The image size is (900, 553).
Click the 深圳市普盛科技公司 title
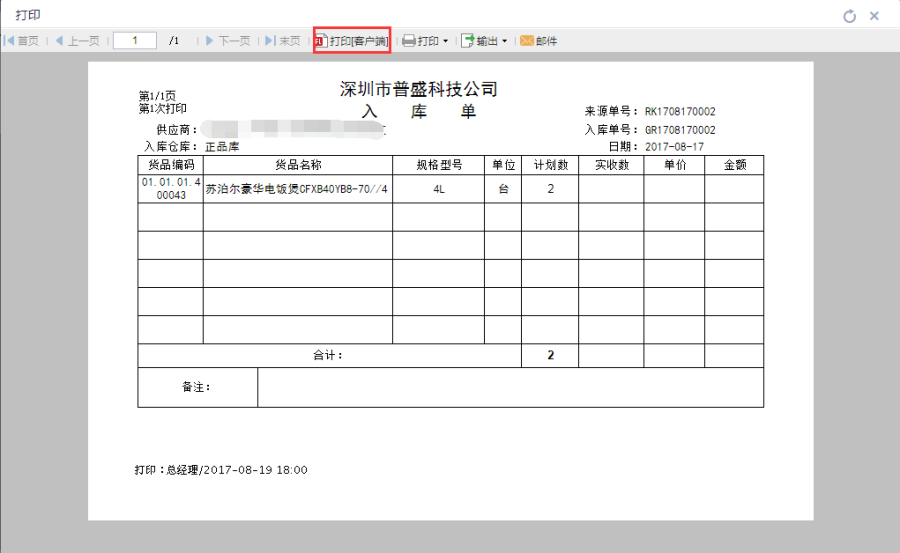coord(418,90)
